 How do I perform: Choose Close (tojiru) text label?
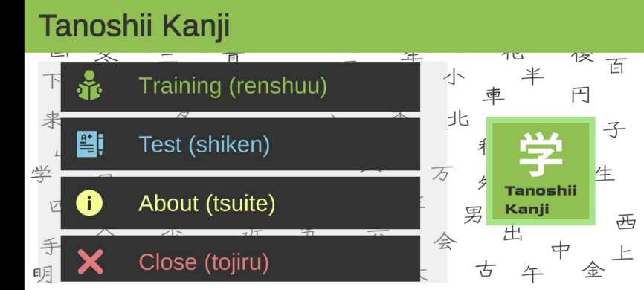(x=204, y=262)
